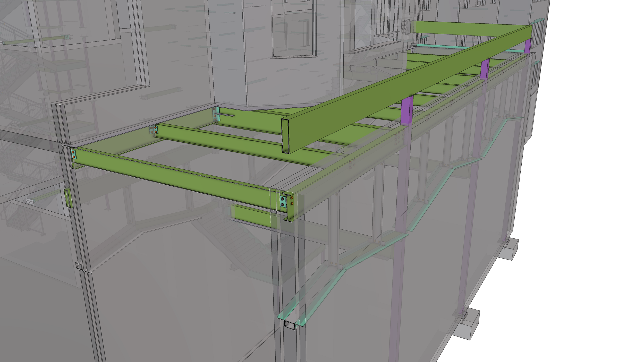Screen dimensions: 644x362
Task: Select the cyan plate at third beam's wall end
Action: click(x=216, y=114)
